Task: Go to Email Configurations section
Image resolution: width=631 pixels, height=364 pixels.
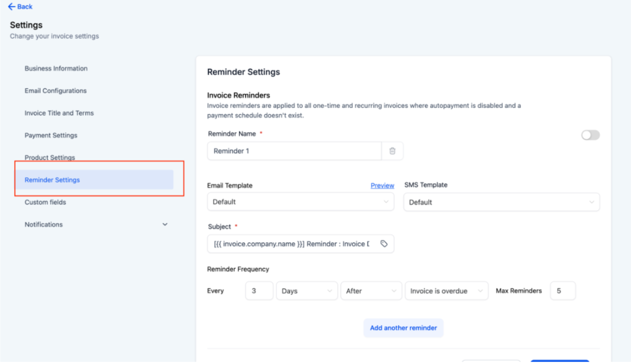Action: (x=55, y=91)
